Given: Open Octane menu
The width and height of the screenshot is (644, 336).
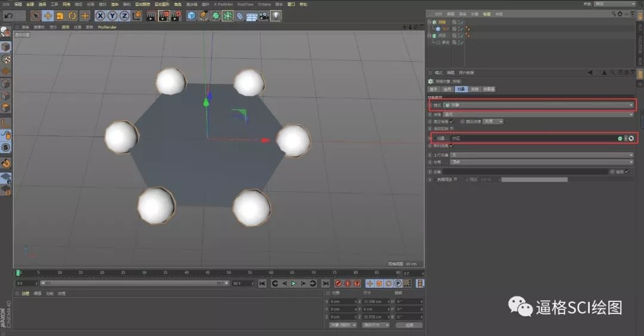Looking at the screenshot, I should [265, 4].
